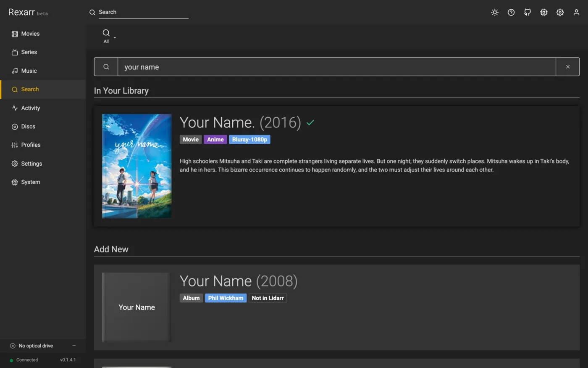Open the help question-mark icon
The height and width of the screenshot is (368, 588).
(511, 12)
